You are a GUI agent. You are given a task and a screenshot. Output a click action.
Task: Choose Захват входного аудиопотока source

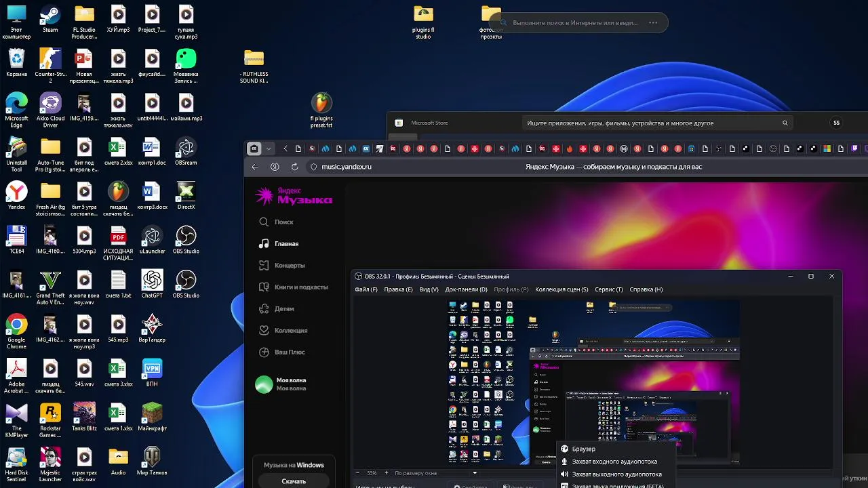click(x=617, y=462)
